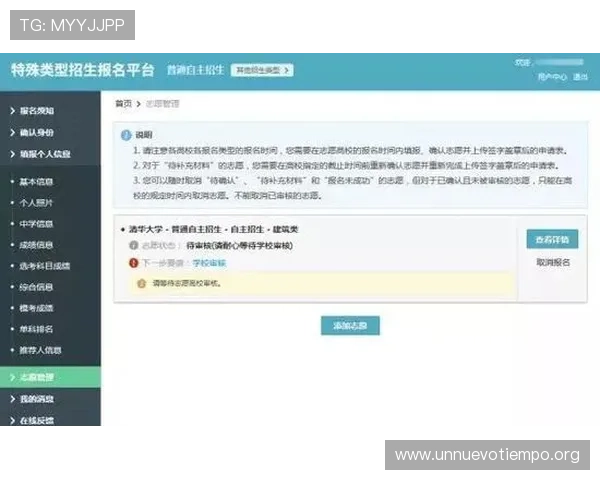Click the 退出 logout link

point(580,77)
